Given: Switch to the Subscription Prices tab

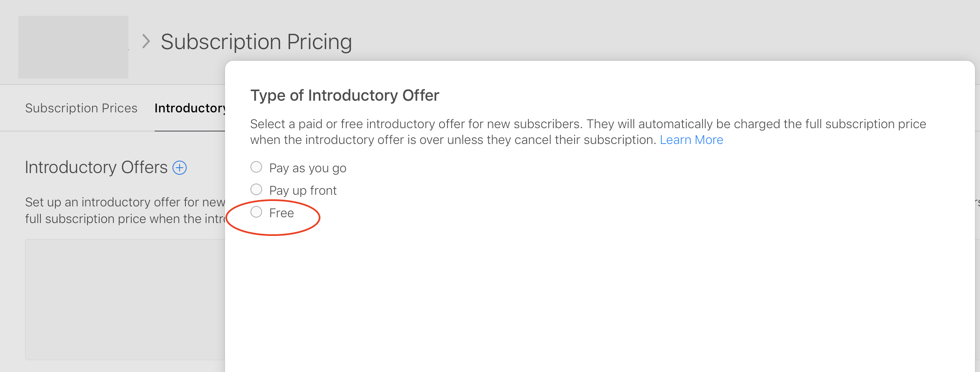Looking at the screenshot, I should click(x=81, y=108).
